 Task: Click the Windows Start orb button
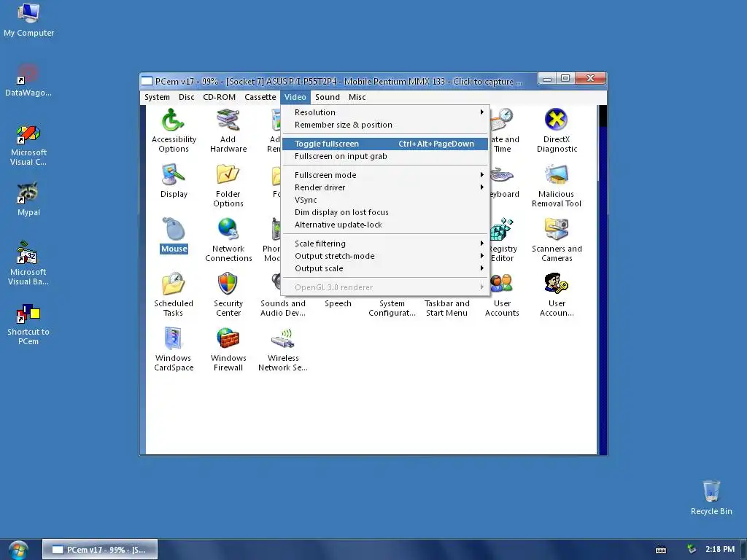pos(18,550)
